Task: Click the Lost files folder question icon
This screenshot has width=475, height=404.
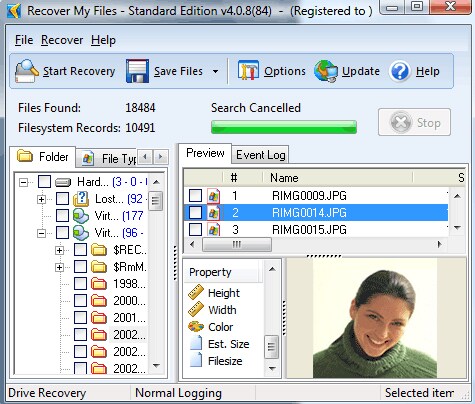Action: pyautogui.click(x=81, y=199)
